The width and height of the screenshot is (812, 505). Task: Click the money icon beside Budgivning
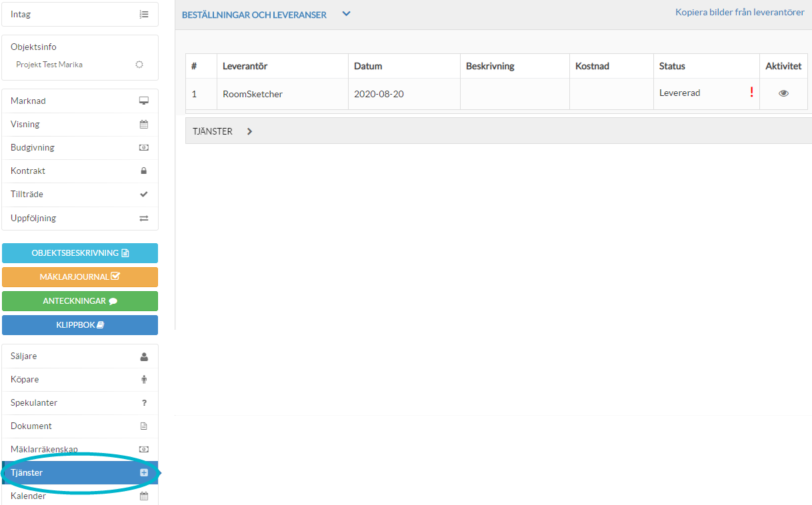(x=143, y=148)
